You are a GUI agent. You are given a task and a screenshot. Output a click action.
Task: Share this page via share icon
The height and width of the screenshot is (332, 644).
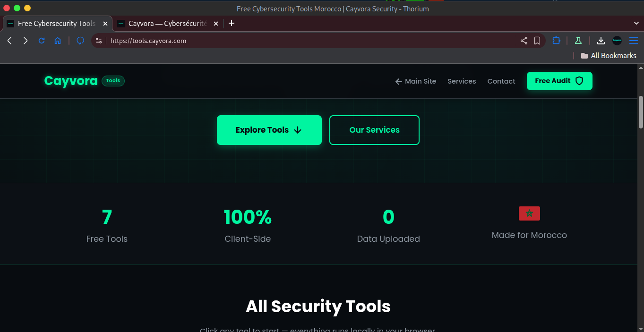pos(524,41)
